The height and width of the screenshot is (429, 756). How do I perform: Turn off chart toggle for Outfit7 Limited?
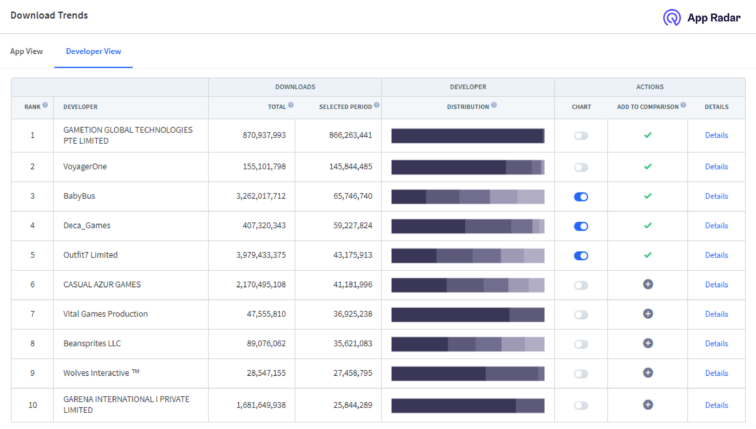[581, 255]
